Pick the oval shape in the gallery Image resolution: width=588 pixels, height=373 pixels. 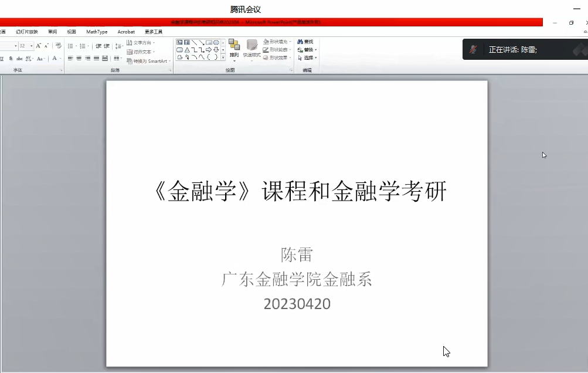point(216,42)
